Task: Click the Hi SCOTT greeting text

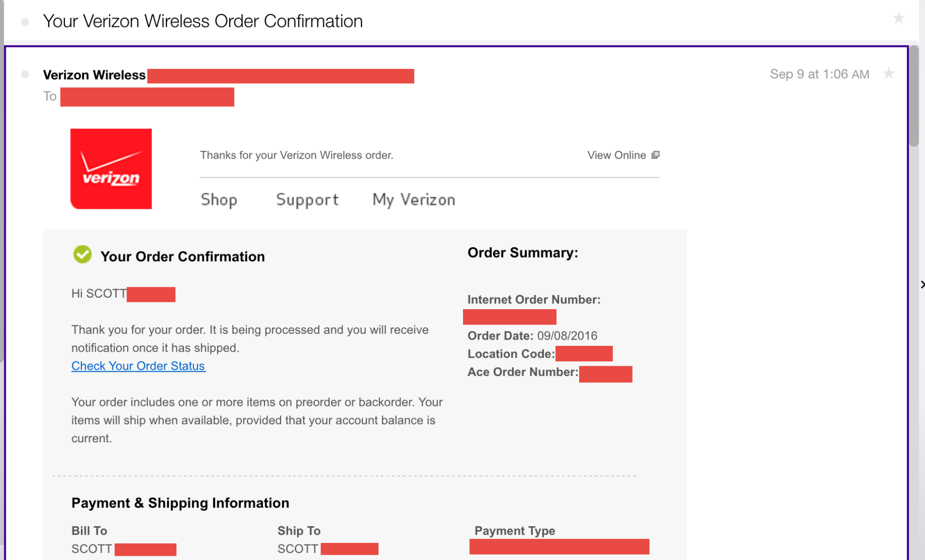Action: pos(99,293)
